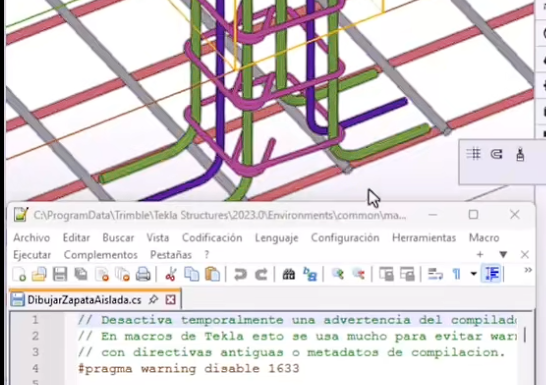Click the Save All toolbar icon
Viewport: 546px width, 385px height.
(x=81, y=274)
